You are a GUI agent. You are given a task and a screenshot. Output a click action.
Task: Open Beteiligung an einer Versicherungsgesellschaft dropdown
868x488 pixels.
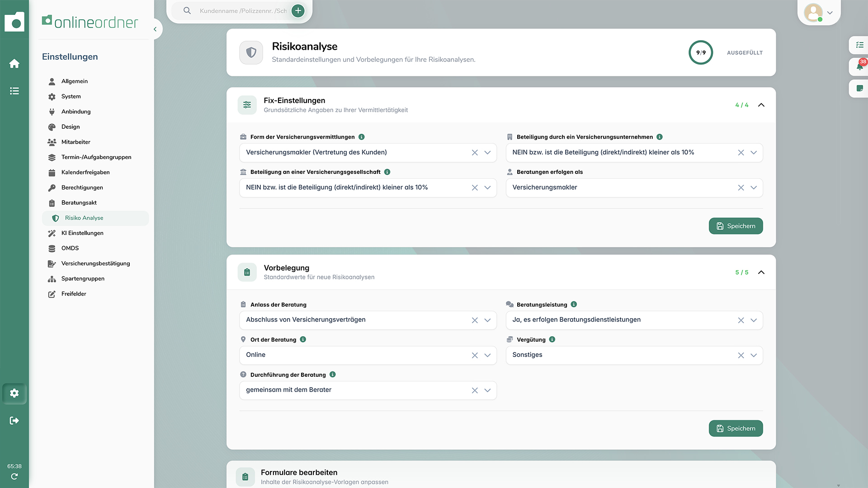487,188
